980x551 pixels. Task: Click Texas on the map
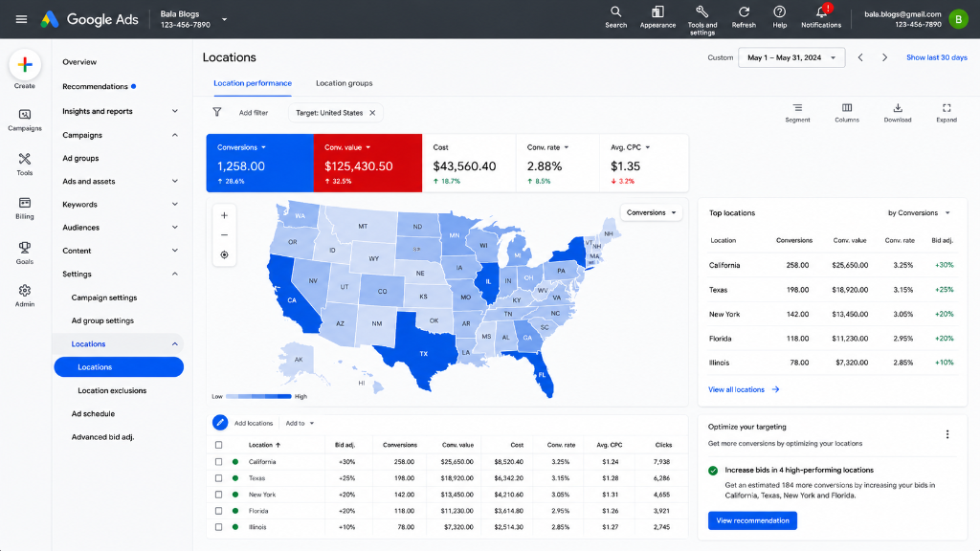click(423, 353)
